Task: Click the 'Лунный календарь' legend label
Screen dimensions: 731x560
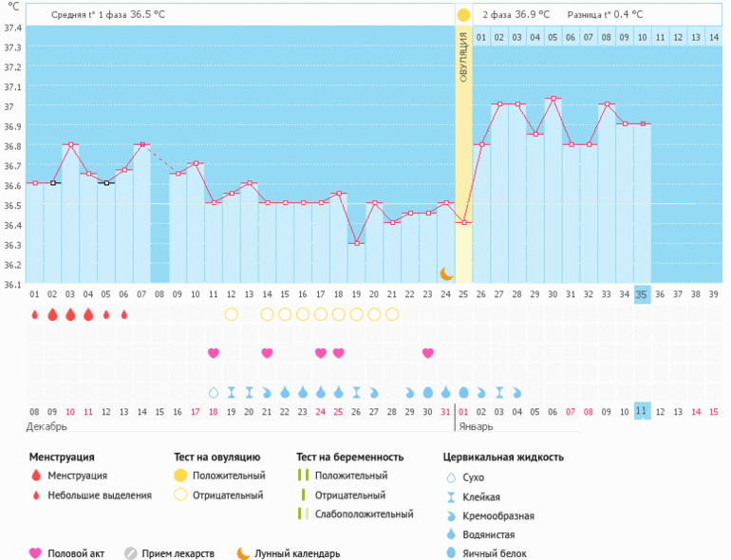Action: click(x=297, y=553)
